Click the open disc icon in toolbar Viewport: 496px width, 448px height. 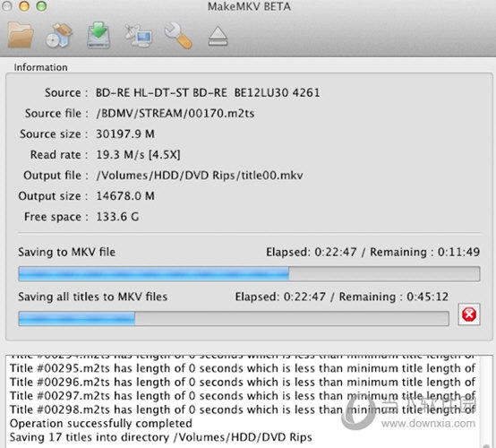click(59, 36)
